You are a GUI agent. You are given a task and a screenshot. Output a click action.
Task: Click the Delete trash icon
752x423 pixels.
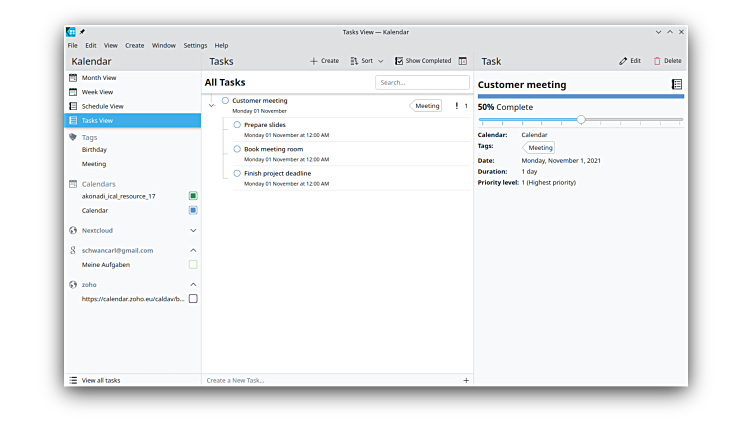[657, 61]
